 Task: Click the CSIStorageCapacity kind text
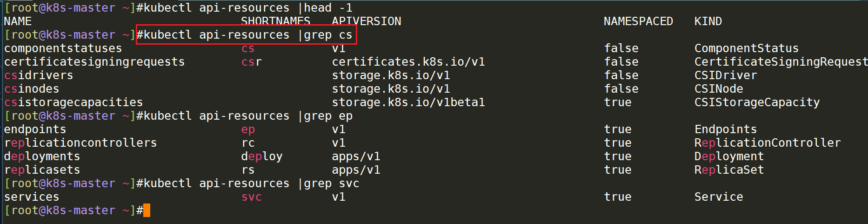pos(757,102)
